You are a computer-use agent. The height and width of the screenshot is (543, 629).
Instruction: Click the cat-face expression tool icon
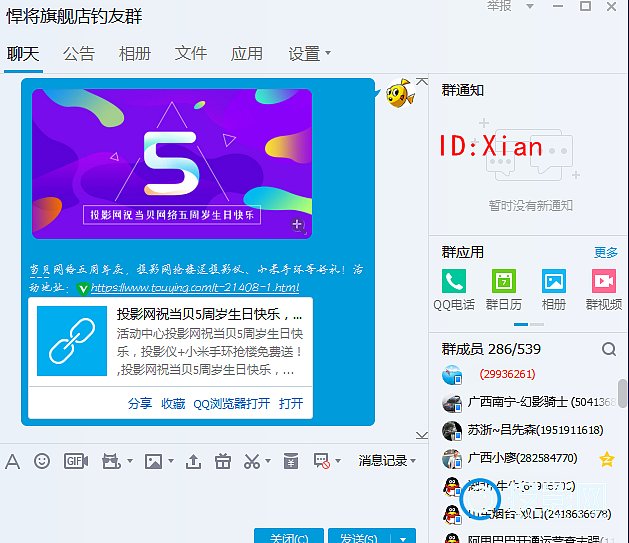(111, 461)
